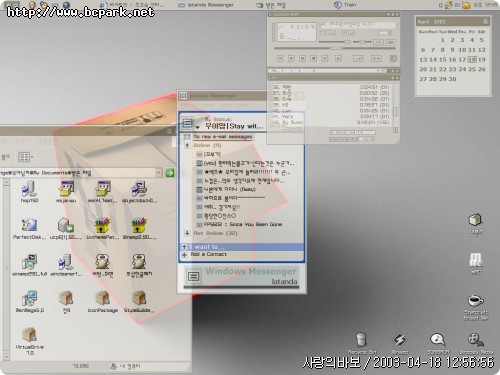Viewport: 500px width, 375px height.
Task: Click the Winamp next track button
Action: point(324,59)
